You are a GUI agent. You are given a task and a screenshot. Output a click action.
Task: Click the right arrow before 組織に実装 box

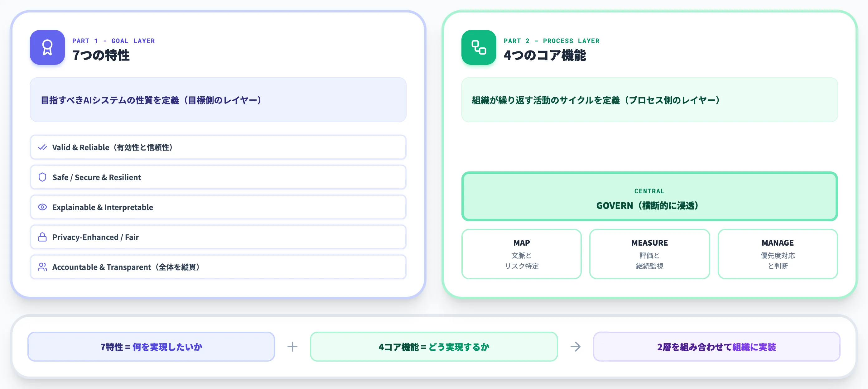576,347
